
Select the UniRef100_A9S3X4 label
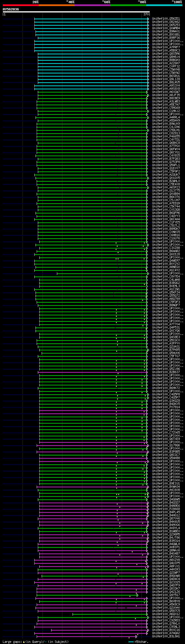pyautogui.click(x=166, y=86)
